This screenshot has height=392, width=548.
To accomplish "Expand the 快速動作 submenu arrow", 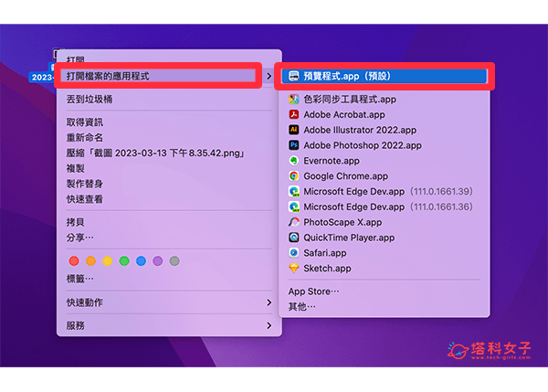I will coord(269,302).
